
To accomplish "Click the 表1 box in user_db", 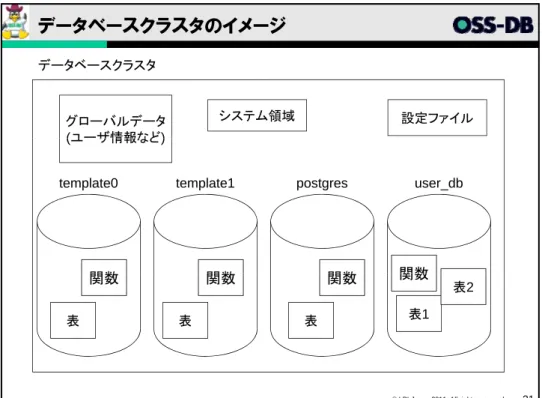I will tap(419, 314).
